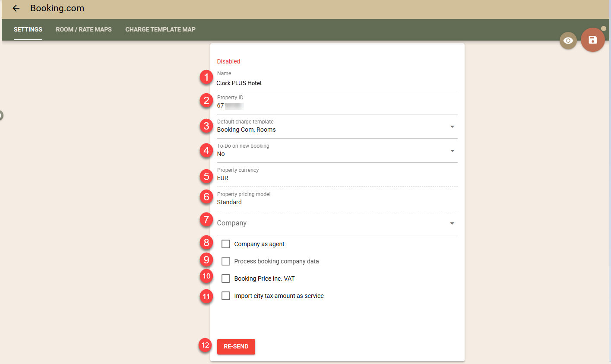Open the SETTINGS tab
The height and width of the screenshot is (364, 611).
pyautogui.click(x=28, y=29)
